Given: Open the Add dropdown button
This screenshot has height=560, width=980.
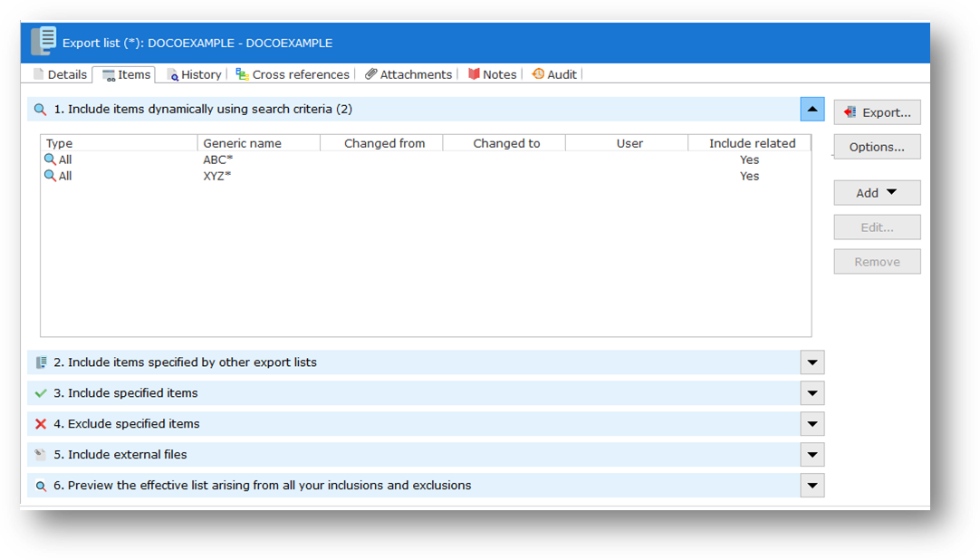Looking at the screenshot, I should point(877,193).
